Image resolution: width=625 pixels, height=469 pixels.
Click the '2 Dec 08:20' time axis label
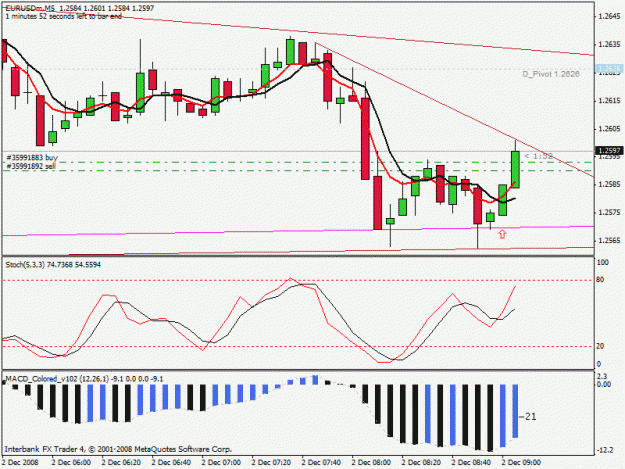(x=421, y=463)
